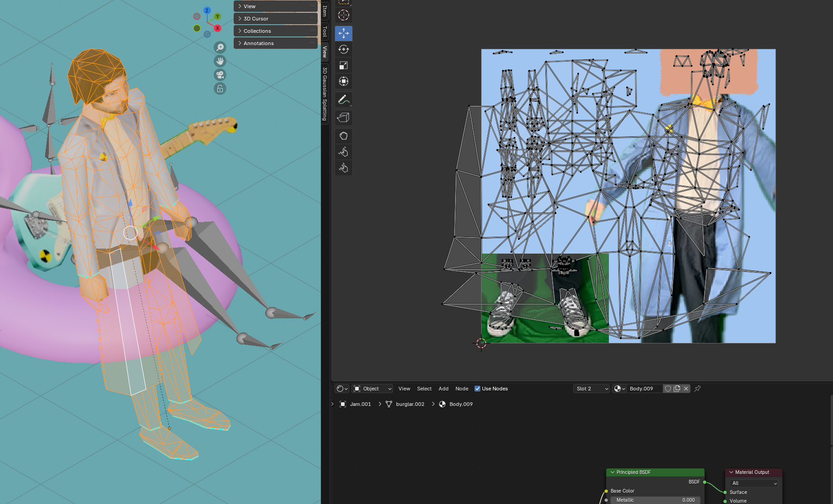Viewport: 833px width, 504px height.
Task: Toggle the viewport lock rotation icon
Action: pos(220,88)
